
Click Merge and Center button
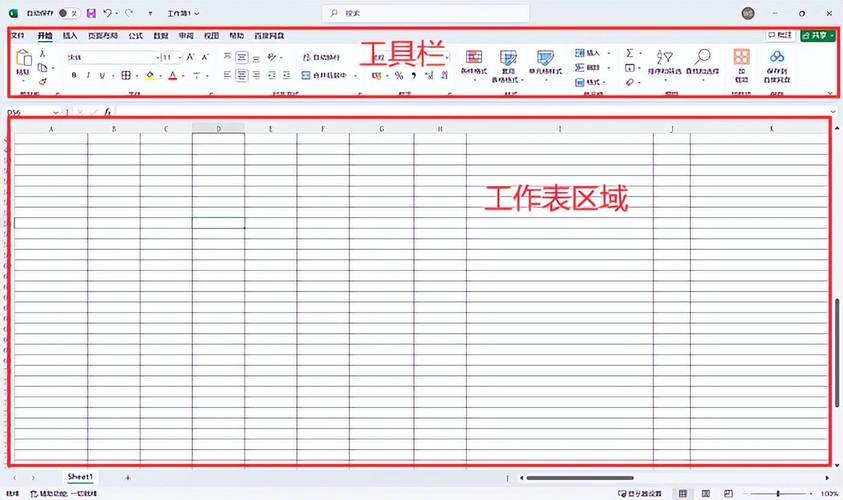click(x=324, y=75)
